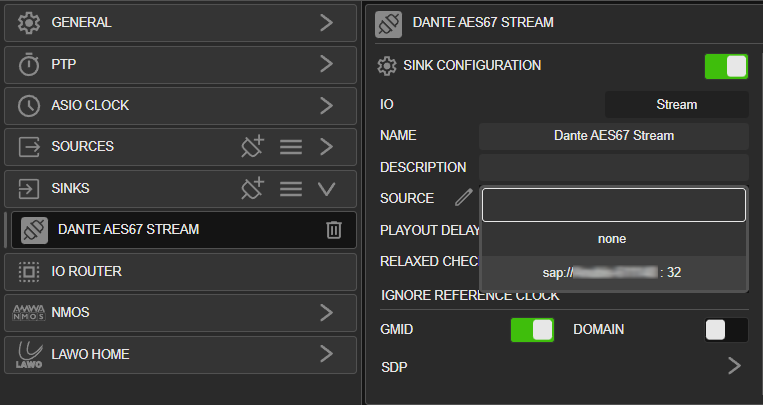Click the Name field 'Dante AES67 Stream'
This screenshot has width=763, height=405.
pyautogui.click(x=614, y=136)
